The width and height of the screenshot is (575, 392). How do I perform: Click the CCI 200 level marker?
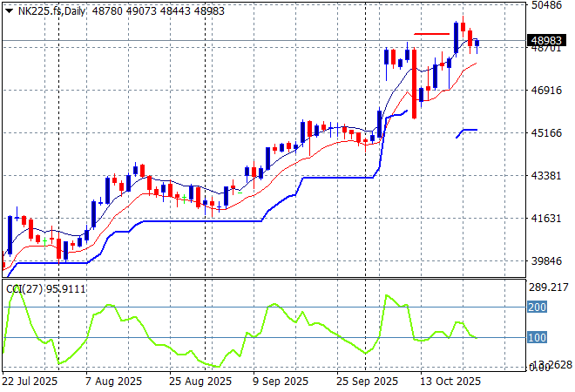coord(537,307)
